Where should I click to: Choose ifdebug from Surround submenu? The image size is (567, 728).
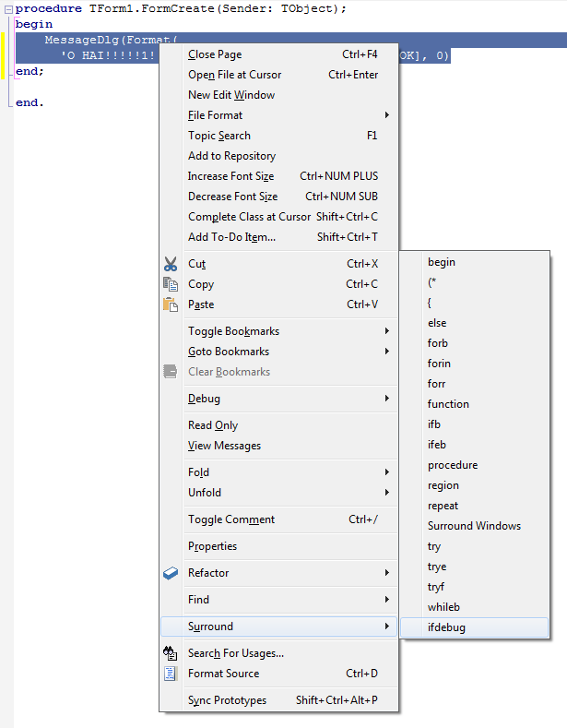(447, 627)
